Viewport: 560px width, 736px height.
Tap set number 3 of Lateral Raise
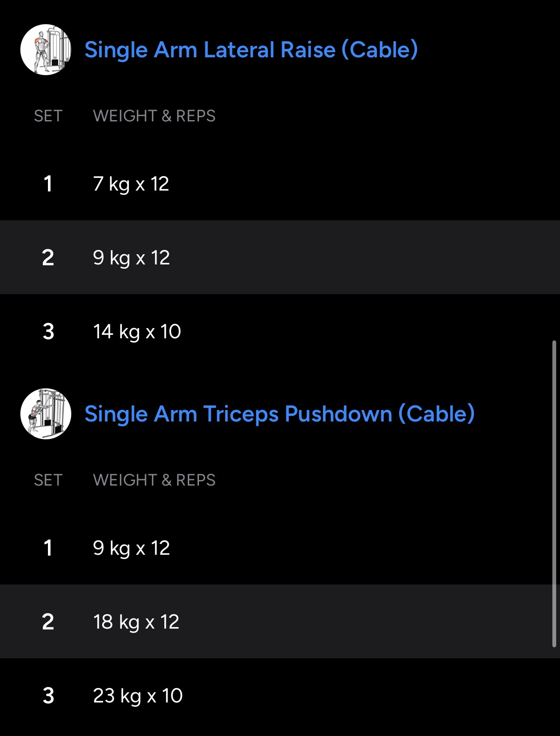[x=48, y=331]
